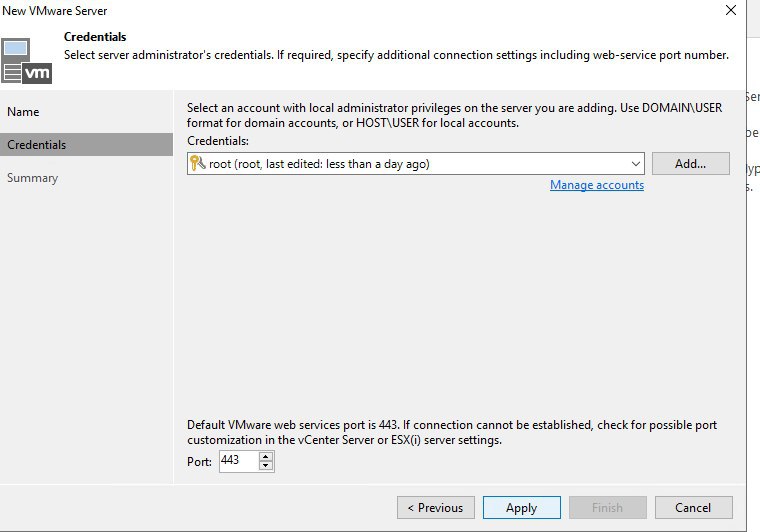Select the root account combo box entry
Screen dimensions: 760x532
(x=415, y=164)
